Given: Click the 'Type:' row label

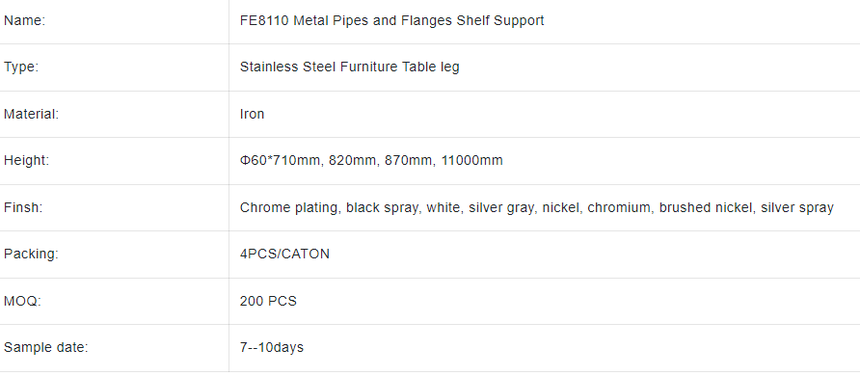Looking at the screenshot, I should pyautogui.click(x=21, y=67).
